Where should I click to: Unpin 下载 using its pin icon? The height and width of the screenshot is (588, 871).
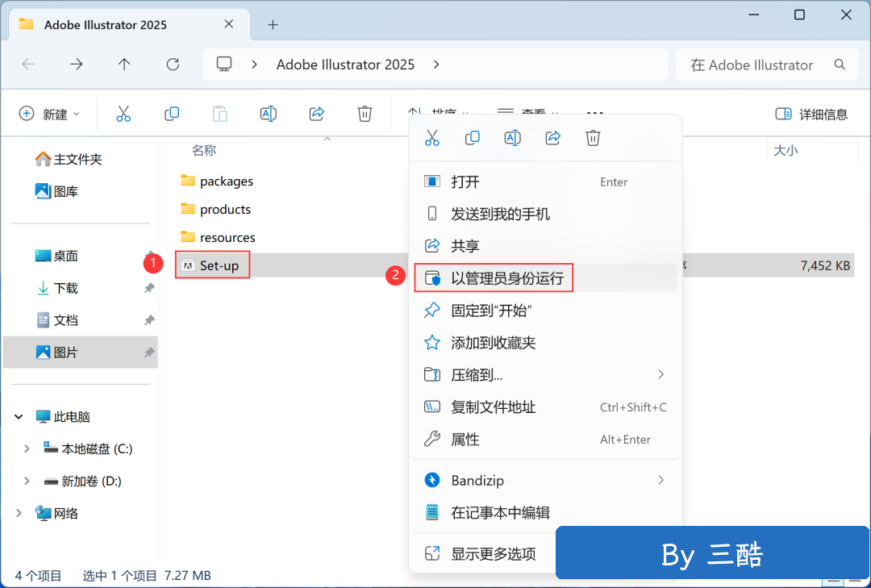(x=149, y=288)
